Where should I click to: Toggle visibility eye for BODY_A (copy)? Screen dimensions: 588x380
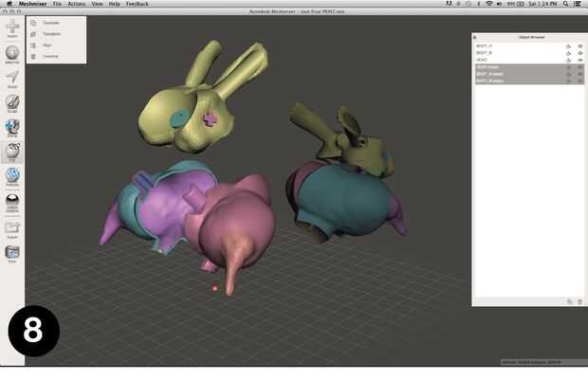tap(580, 74)
